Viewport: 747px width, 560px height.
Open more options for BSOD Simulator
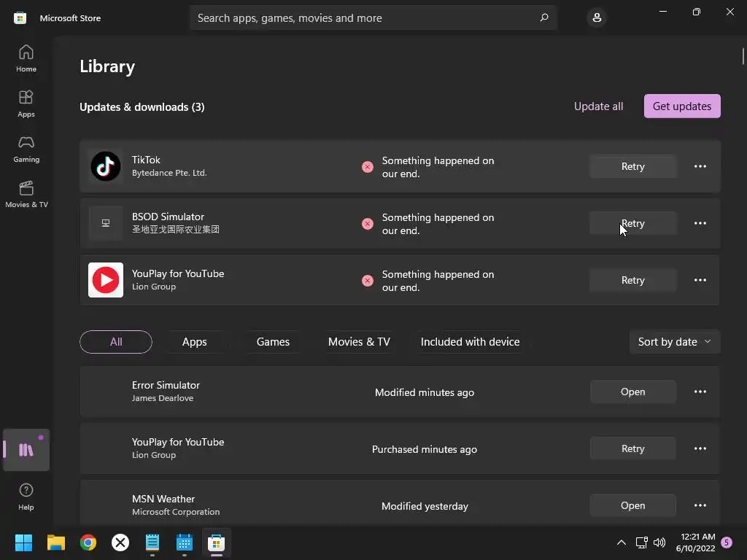[700, 223]
